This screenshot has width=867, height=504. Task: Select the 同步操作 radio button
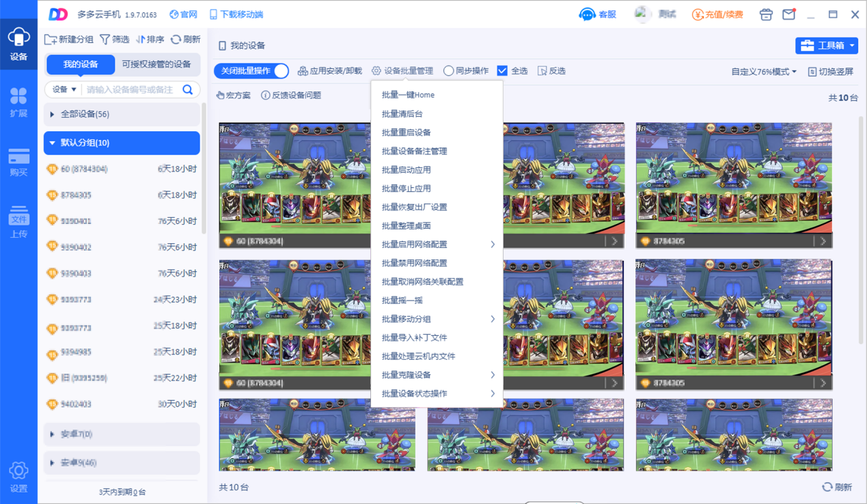(448, 71)
